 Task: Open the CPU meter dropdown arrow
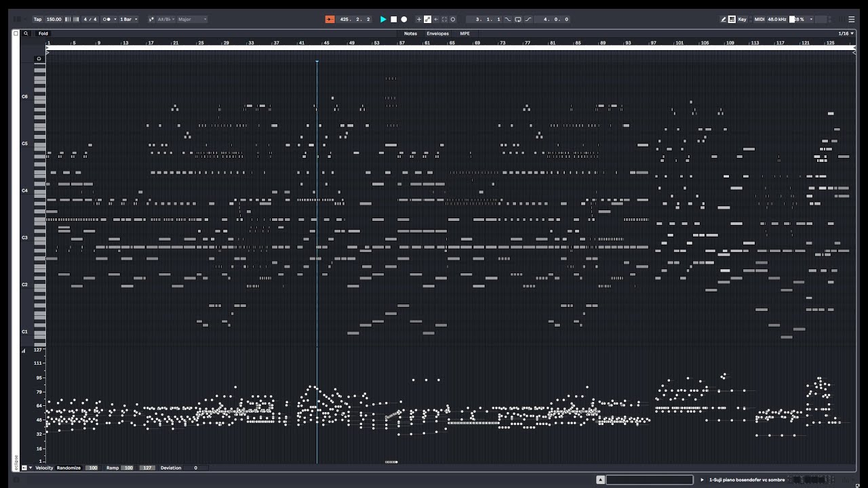click(811, 19)
